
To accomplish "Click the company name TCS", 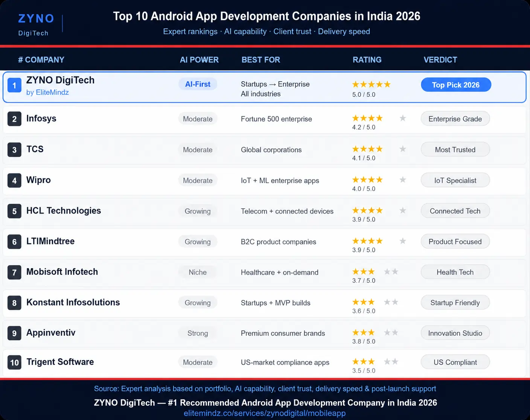I will [x=35, y=149].
